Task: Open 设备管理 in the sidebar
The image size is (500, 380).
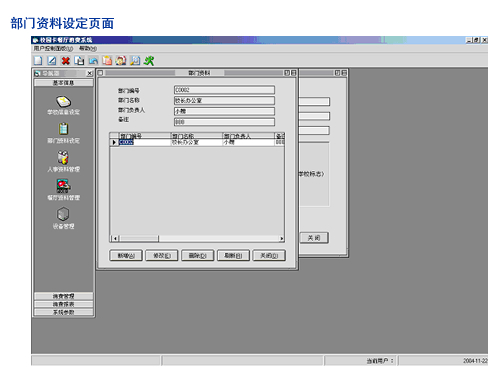Action: [x=63, y=218]
